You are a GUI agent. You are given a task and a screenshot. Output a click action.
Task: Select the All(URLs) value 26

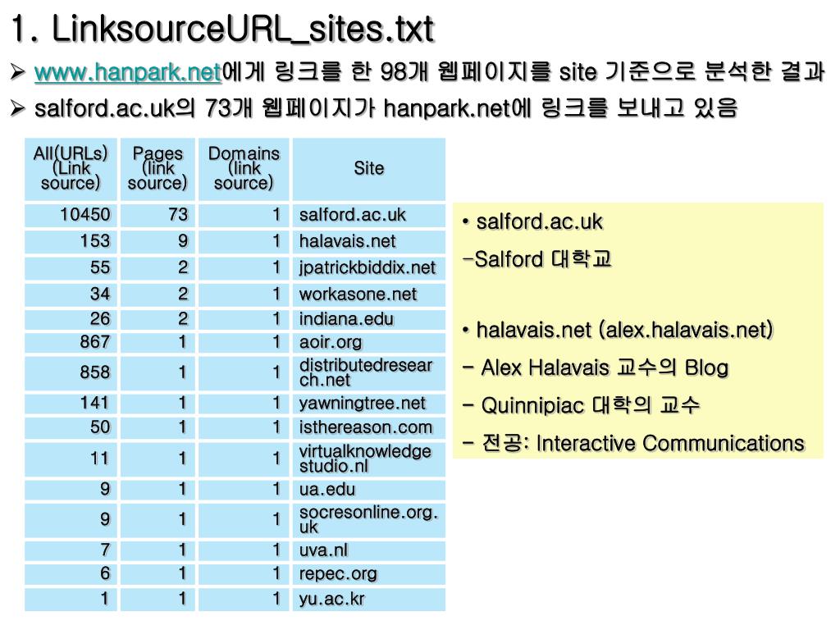pos(100,319)
